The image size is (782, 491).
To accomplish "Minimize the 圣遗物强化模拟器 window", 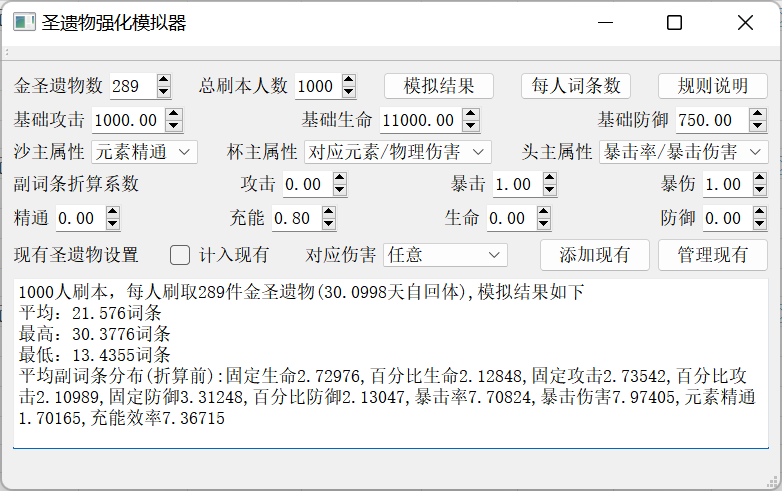I will pos(605,22).
